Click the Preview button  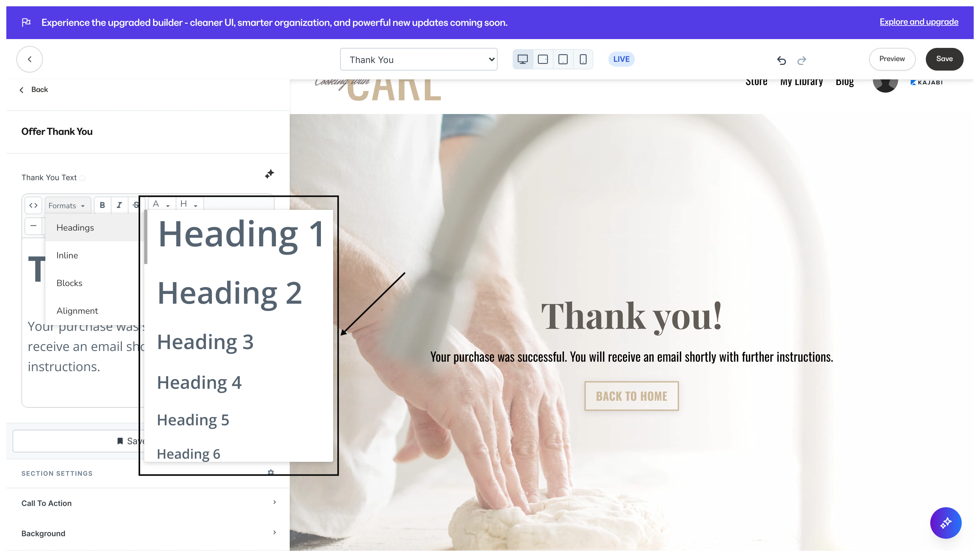coord(892,59)
